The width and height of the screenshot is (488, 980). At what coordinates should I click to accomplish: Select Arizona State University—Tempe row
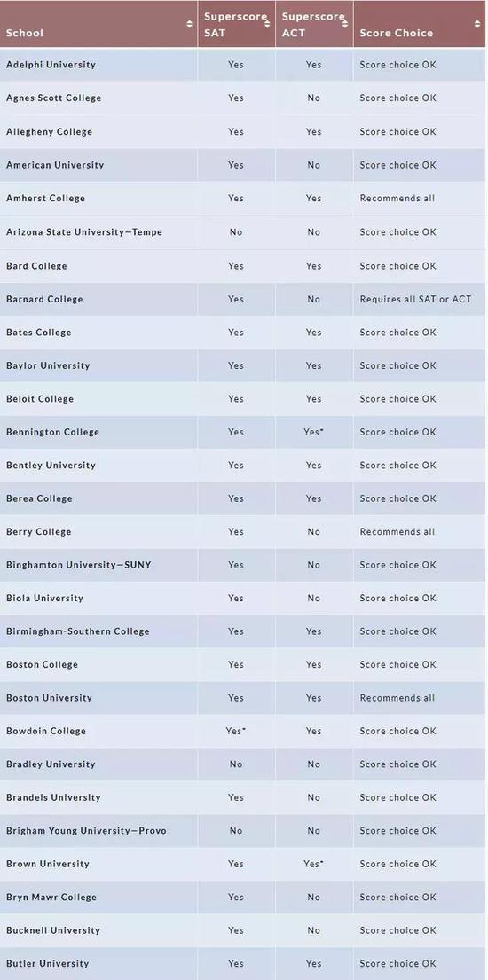tap(244, 231)
